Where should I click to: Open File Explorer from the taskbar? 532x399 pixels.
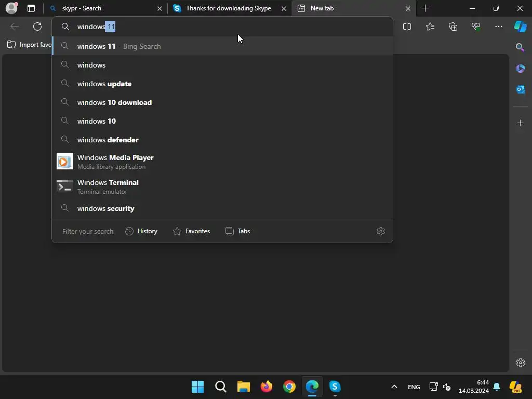click(243, 387)
